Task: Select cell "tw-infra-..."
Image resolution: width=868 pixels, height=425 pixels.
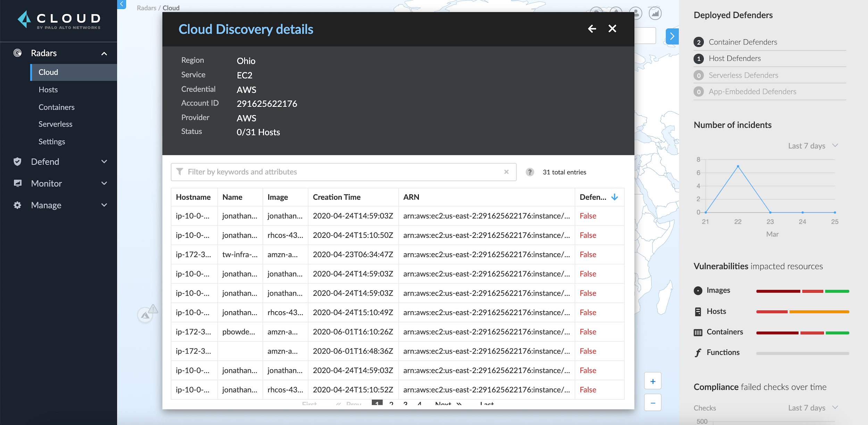Action: tap(240, 255)
